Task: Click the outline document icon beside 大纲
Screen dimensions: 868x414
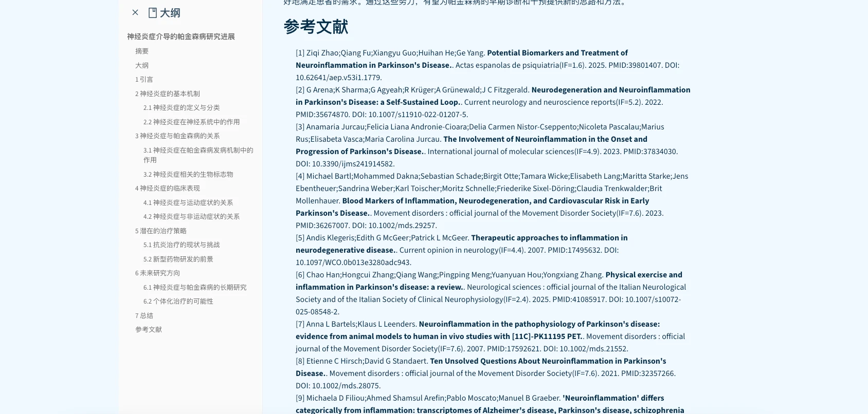Action: point(152,13)
